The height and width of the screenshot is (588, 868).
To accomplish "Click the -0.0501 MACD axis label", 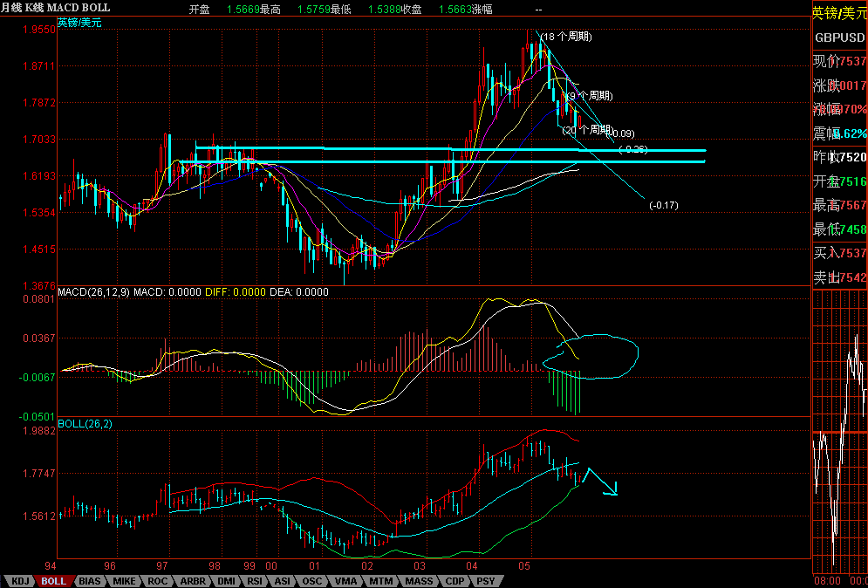I will (38, 417).
